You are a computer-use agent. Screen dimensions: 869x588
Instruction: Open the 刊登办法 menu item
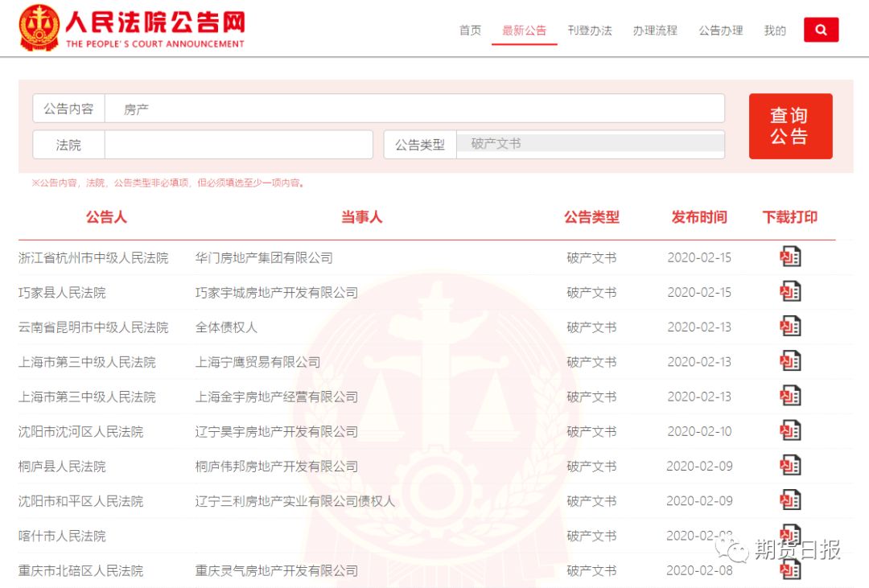tap(591, 31)
